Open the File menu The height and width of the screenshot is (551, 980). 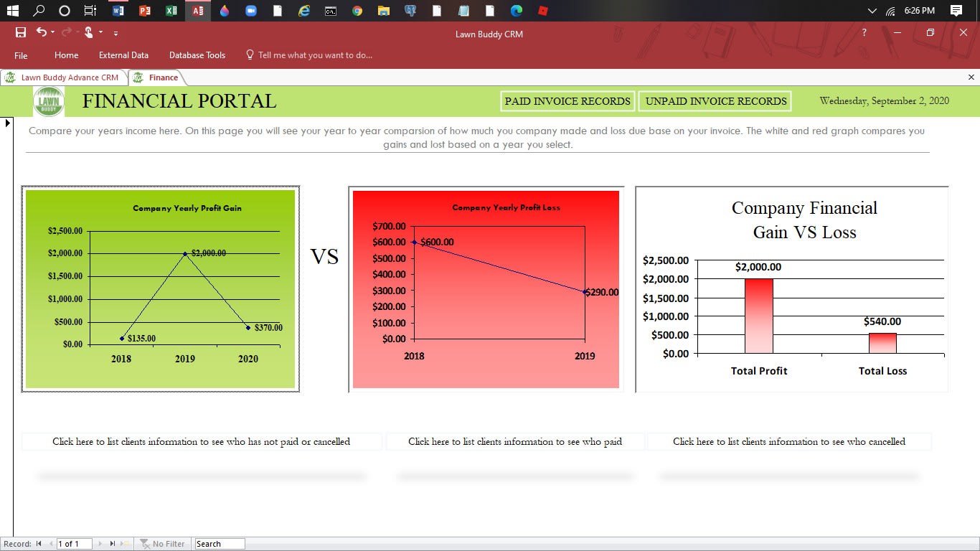pos(21,55)
